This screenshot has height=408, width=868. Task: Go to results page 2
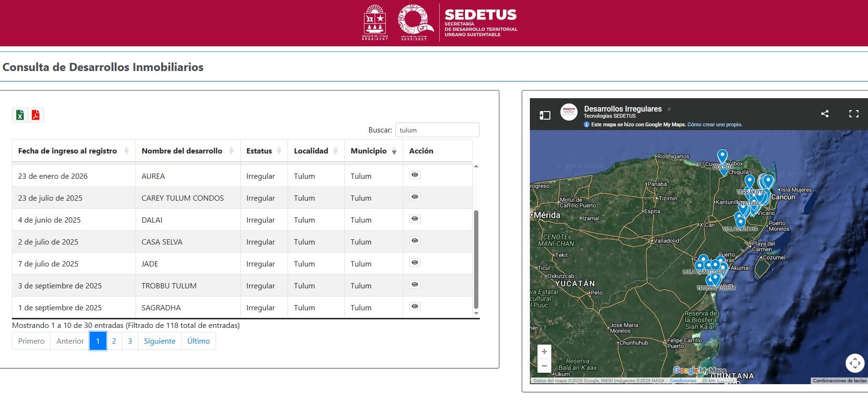tap(114, 341)
